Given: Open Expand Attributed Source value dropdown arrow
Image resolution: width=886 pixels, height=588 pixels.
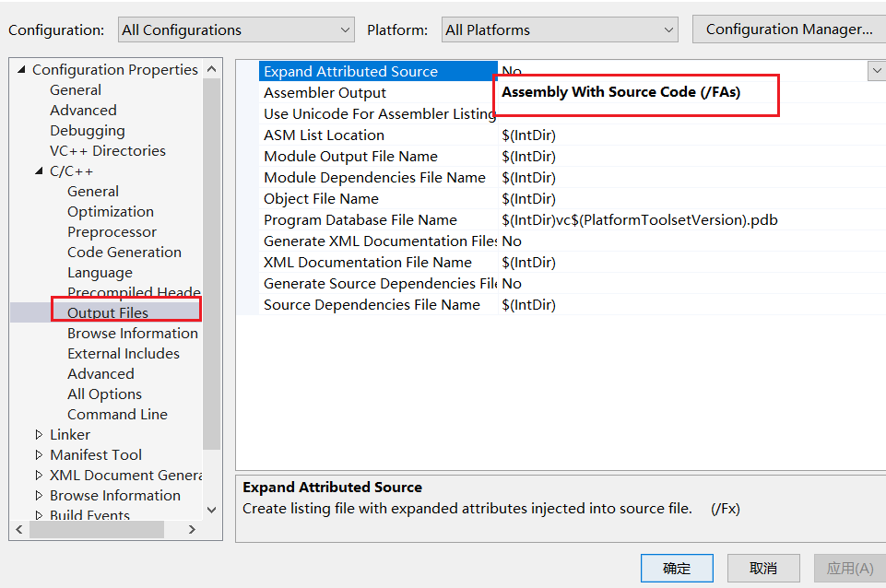Looking at the screenshot, I should tap(875, 71).
